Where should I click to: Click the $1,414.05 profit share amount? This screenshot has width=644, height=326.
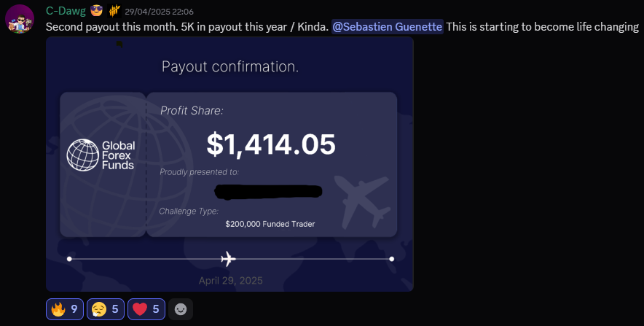pos(271,144)
